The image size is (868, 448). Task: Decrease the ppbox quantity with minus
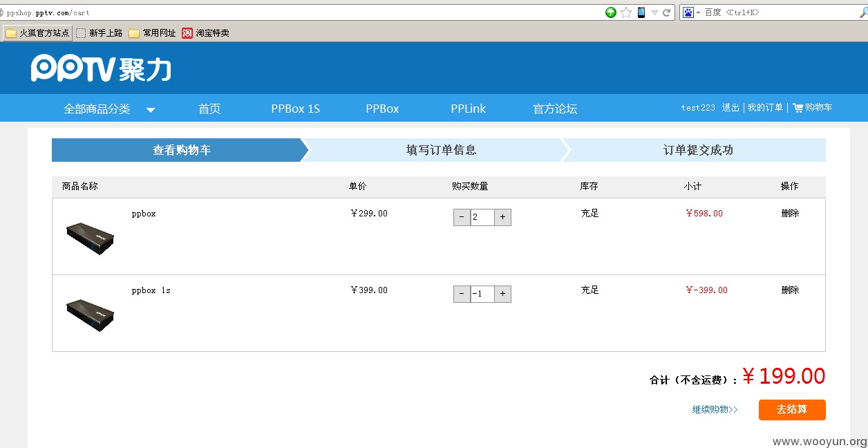point(462,218)
